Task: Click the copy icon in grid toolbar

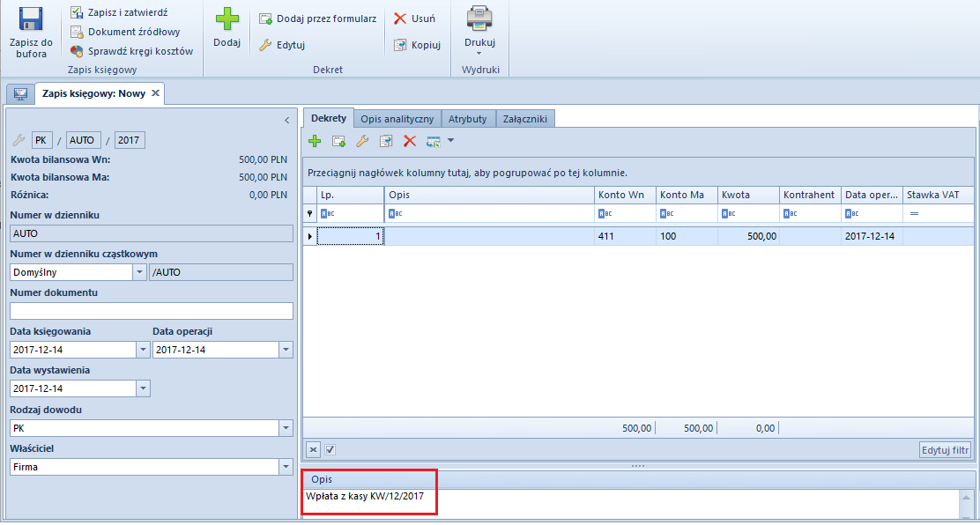Action: click(386, 141)
